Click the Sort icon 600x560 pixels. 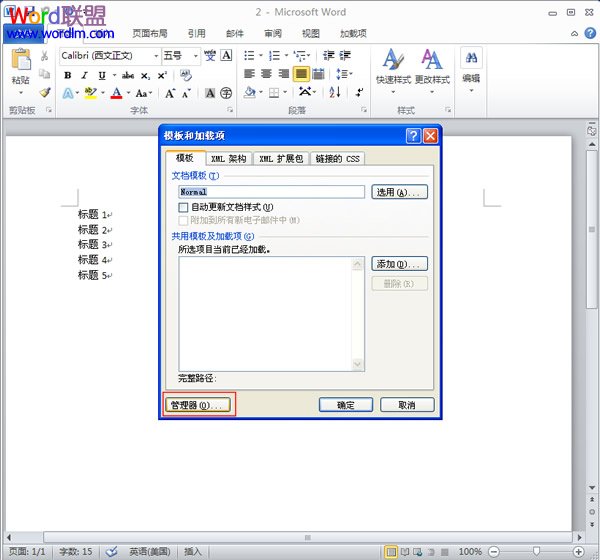[335, 92]
